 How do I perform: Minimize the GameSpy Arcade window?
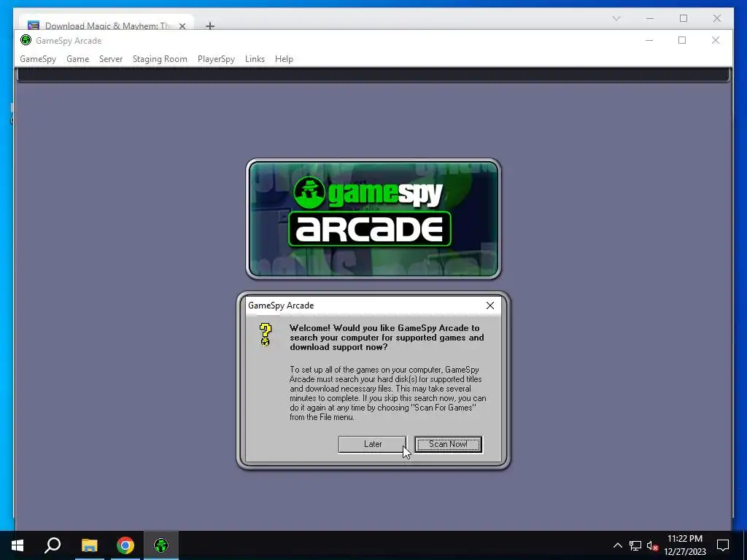(x=649, y=41)
